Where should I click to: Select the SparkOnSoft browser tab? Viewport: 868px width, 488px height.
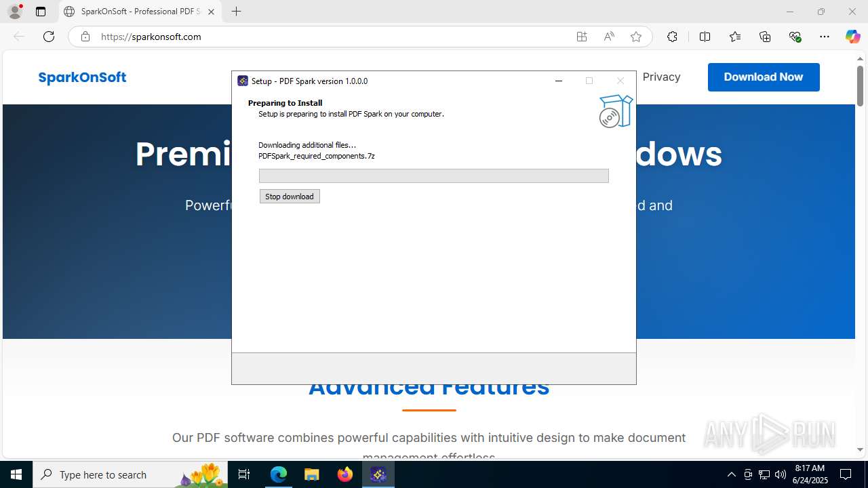pyautogui.click(x=139, y=12)
